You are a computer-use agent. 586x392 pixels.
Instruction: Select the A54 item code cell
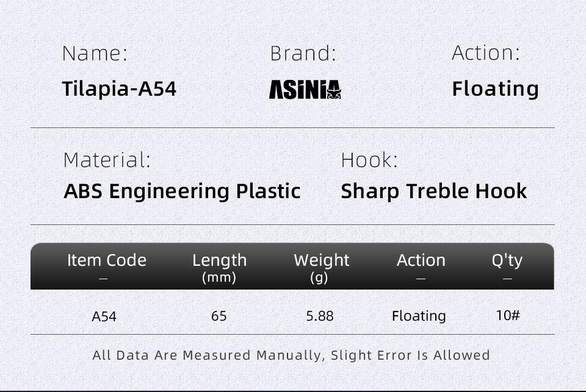point(104,316)
